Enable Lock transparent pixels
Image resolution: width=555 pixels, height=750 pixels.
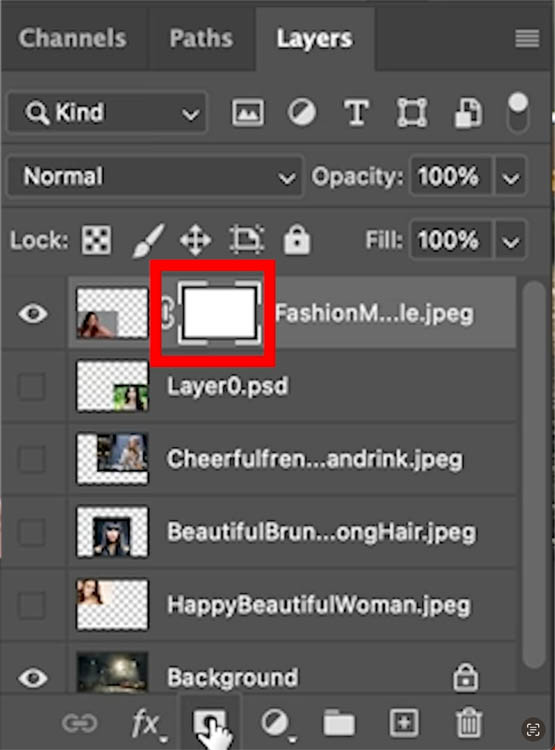96,240
